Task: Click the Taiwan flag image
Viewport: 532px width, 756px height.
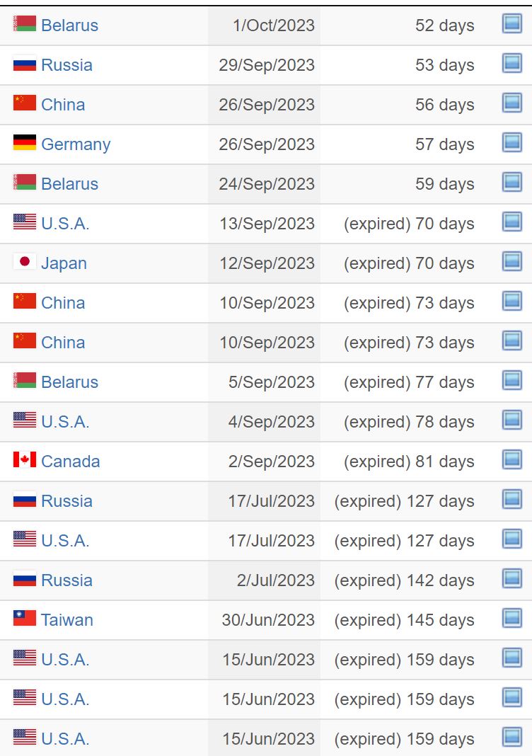Action: click(x=25, y=618)
